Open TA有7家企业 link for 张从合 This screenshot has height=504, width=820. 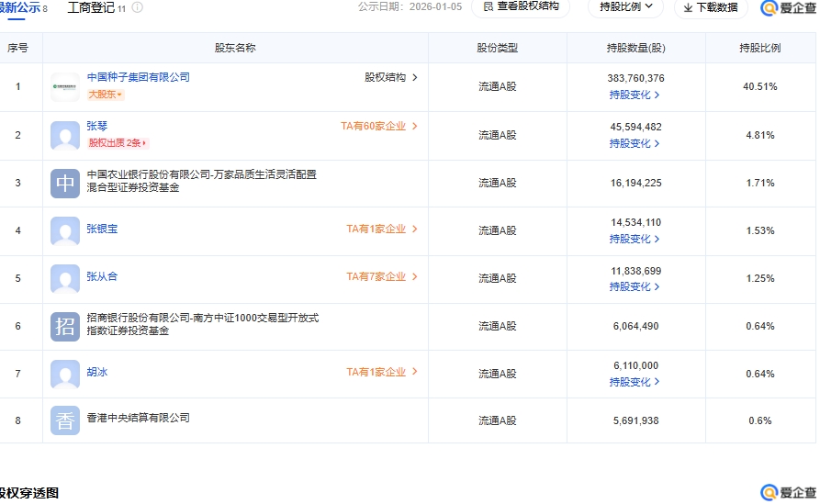(x=382, y=276)
